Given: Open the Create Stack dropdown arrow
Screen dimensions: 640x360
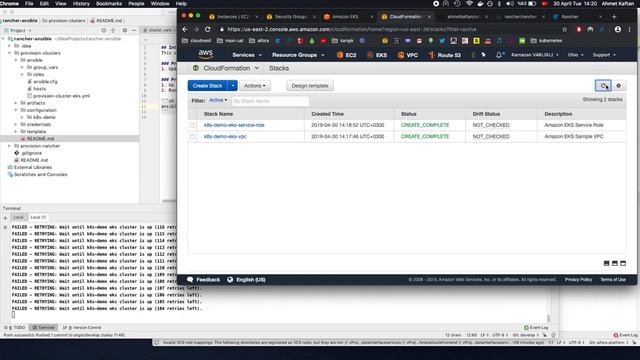Looking at the screenshot, I should coord(233,86).
